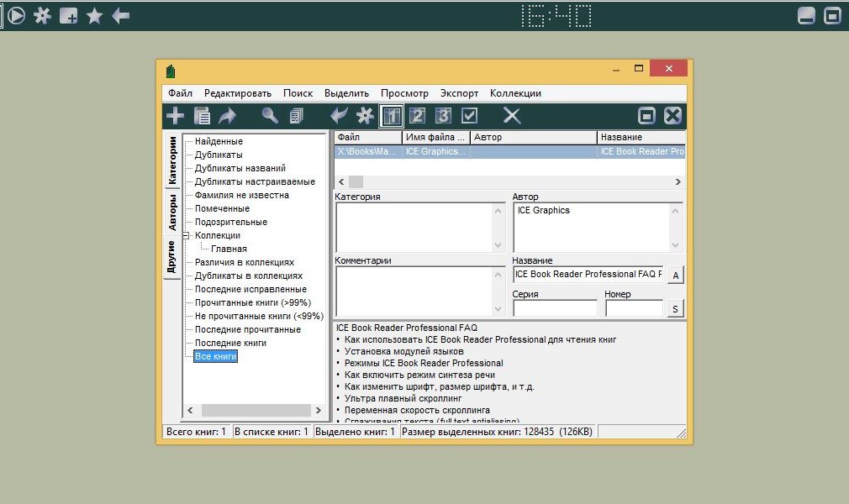Click the library toolbar window maximize icon
This screenshot has width=849, height=504.
pyautogui.click(x=646, y=116)
